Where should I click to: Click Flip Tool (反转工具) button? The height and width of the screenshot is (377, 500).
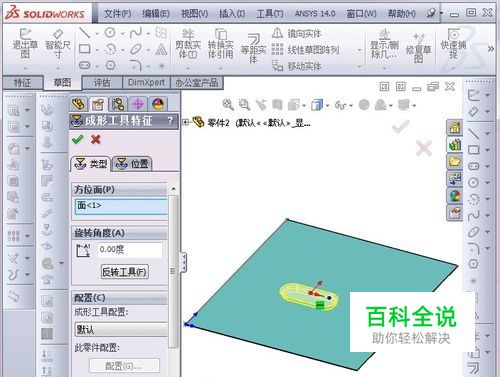point(125,272)
